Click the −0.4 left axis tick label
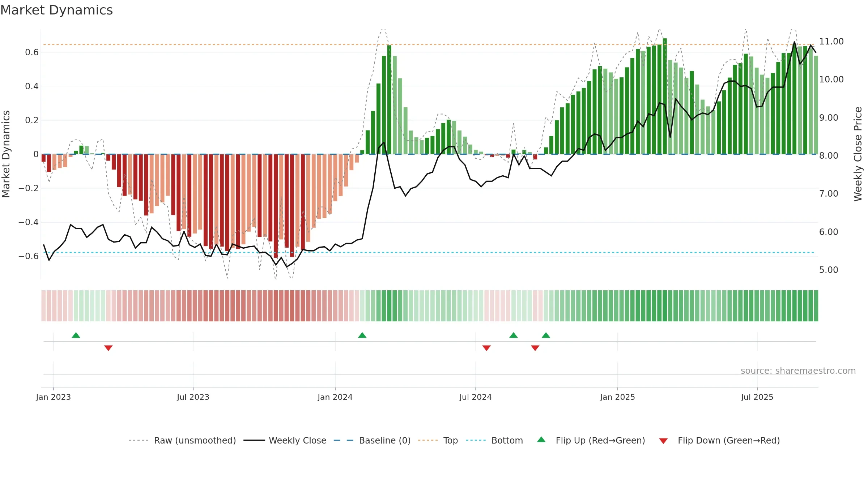The image size is (868, 488). [29, 222]
